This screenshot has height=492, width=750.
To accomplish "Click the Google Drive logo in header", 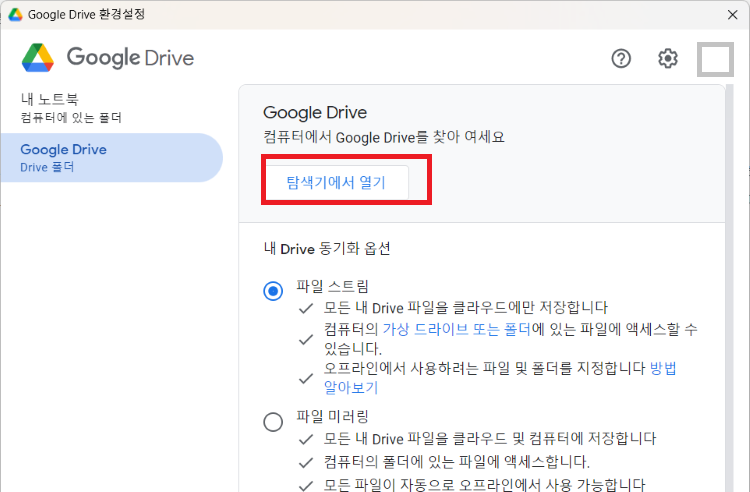I will coord(108,58).
